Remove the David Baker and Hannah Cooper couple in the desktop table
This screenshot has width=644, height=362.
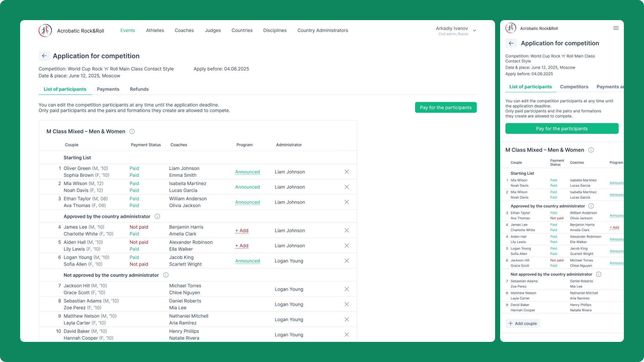point(347,335)
